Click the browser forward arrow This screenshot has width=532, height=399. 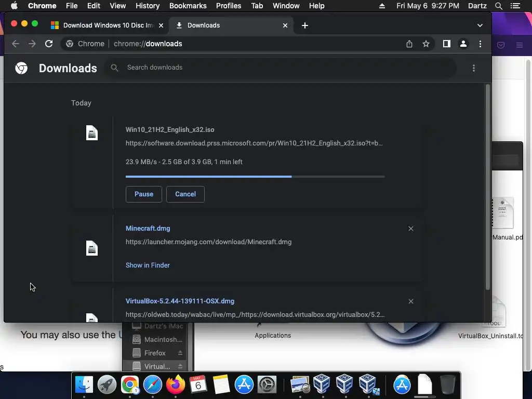[x=32, y=44]
